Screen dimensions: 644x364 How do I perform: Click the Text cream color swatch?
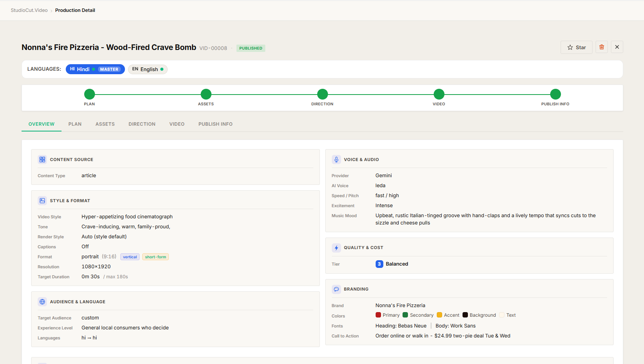[x=502, y=315]
